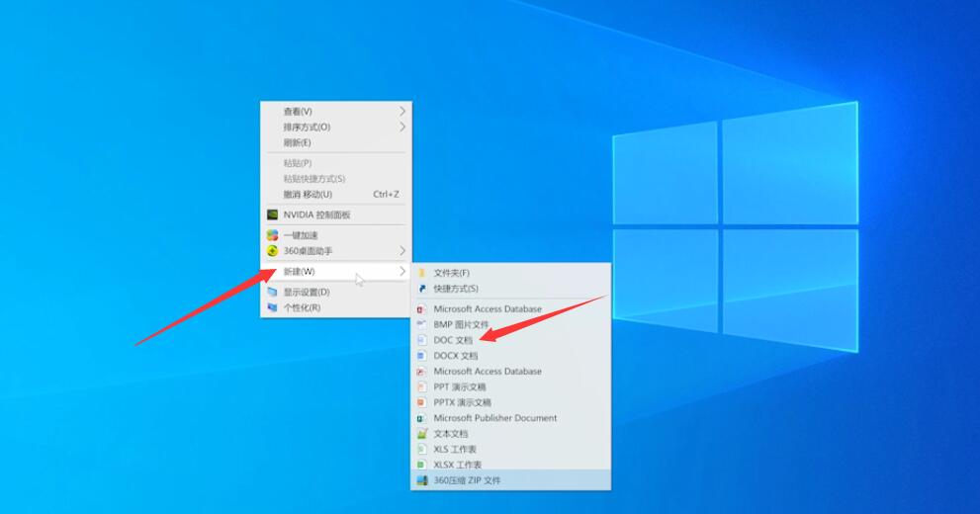The width and height of the screenshot is (980, 514).
Task: Create a new 文本文档 text file
Action: point(510,433)
